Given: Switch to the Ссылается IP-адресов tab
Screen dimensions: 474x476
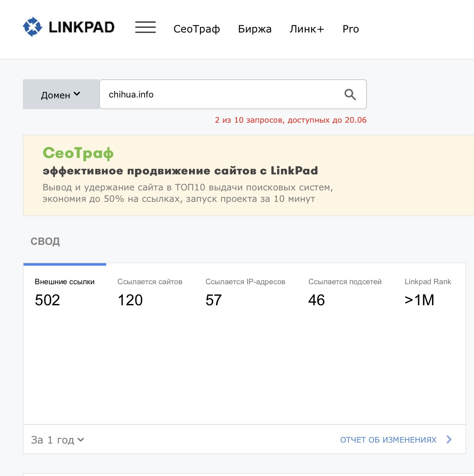Looking at the screenshot, I should pyautogui.click(x=245, y=292).
